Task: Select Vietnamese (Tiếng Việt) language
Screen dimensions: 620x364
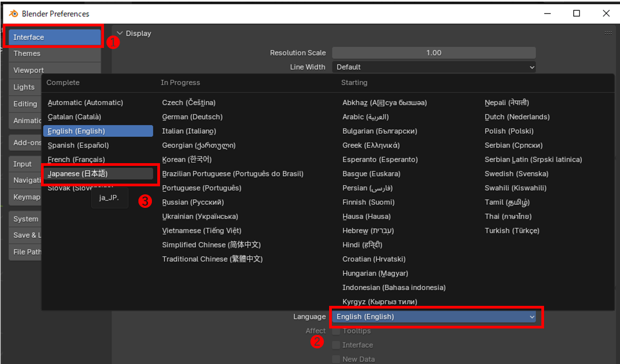Action: click(201, 230)
